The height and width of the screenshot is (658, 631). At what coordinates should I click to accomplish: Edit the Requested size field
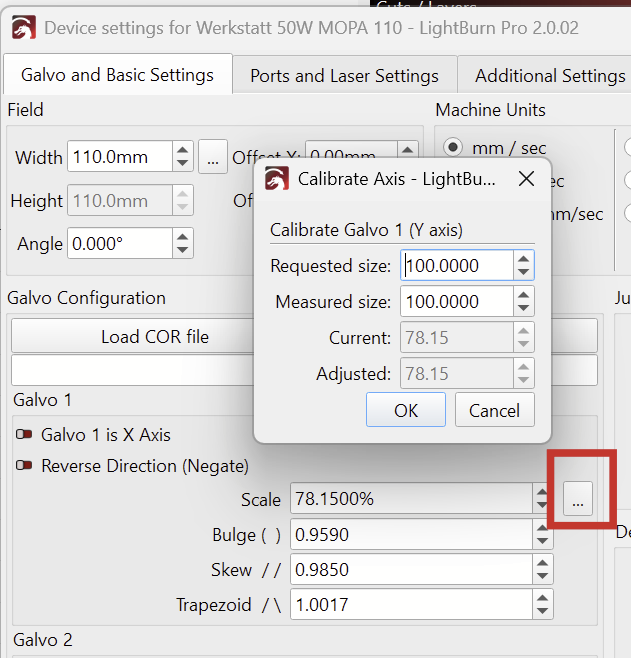457,265
